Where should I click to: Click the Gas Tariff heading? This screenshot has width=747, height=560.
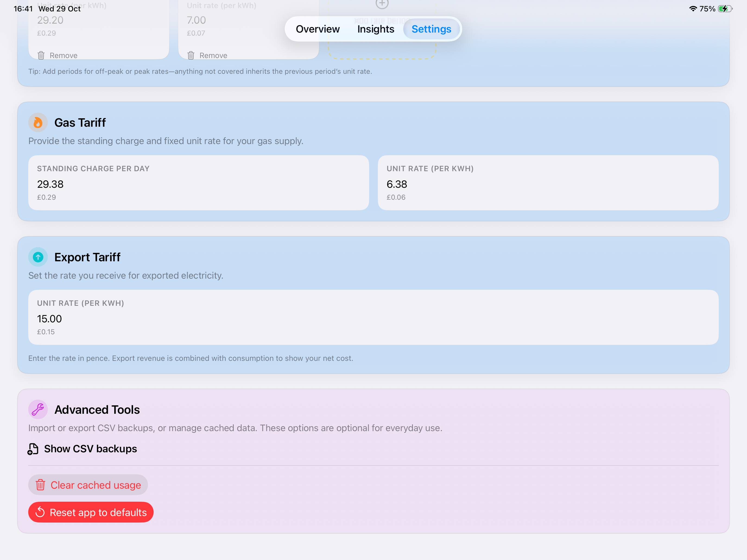(80, 123)
